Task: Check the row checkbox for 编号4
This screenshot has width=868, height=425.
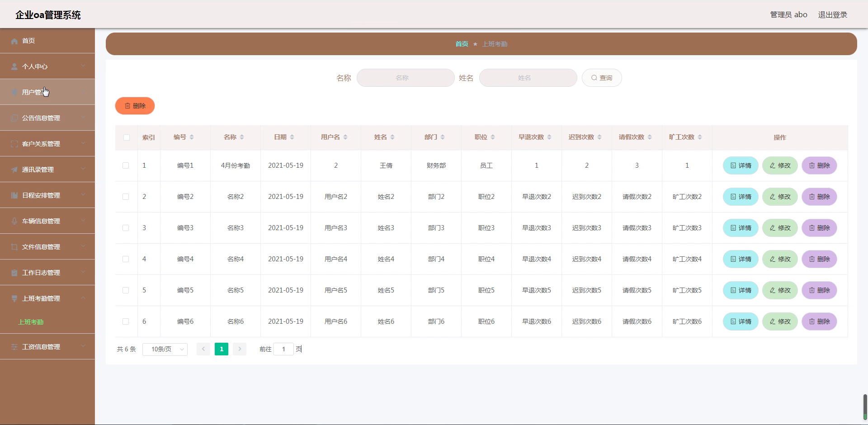Action: point(126,259)
